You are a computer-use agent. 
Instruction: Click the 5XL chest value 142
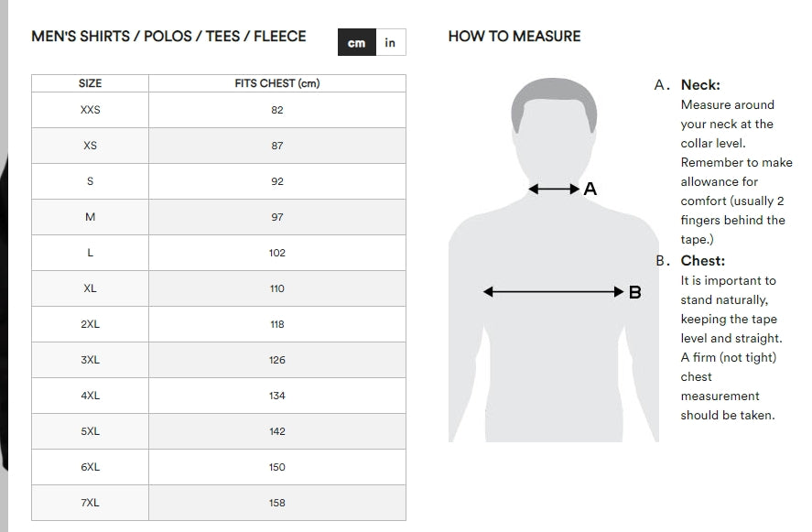coord(277,431)
